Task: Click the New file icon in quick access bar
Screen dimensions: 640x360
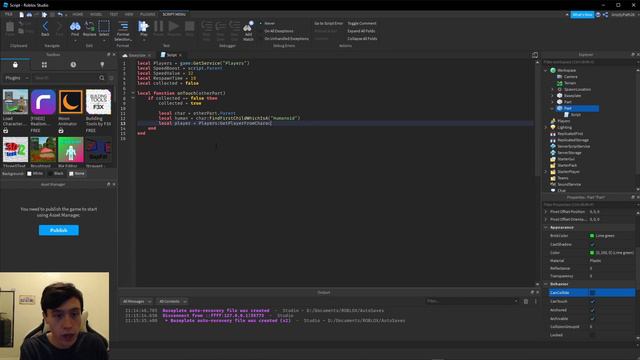Action: pyautogui.click(x=22, y=14)
